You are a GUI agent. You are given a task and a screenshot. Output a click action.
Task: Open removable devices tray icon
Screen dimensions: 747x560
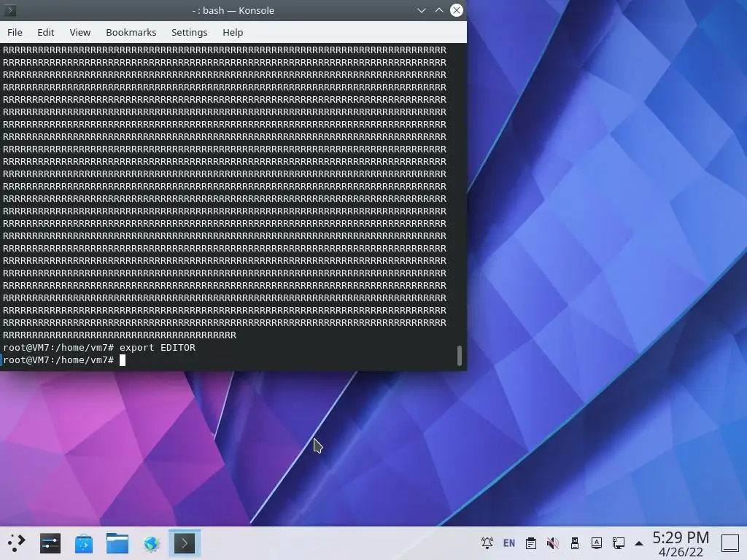pos(575,542)
